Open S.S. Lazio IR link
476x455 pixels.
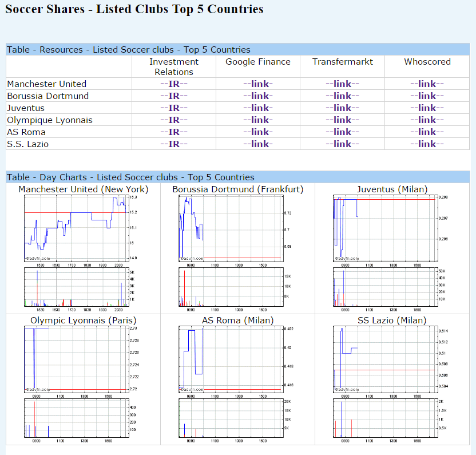point(174,144)
